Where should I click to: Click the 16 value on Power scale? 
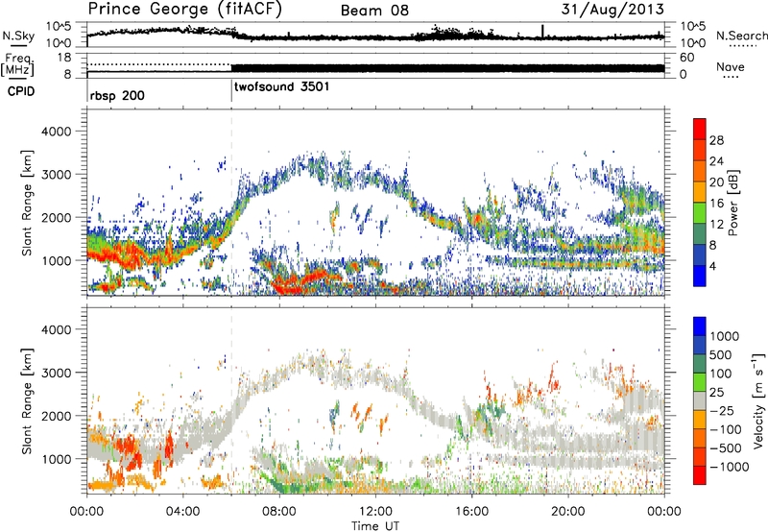(716, 204)
